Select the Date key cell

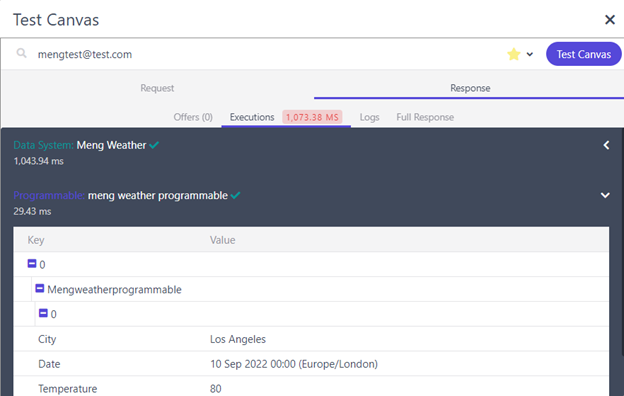pyautogui.click(x=49, y=364)
